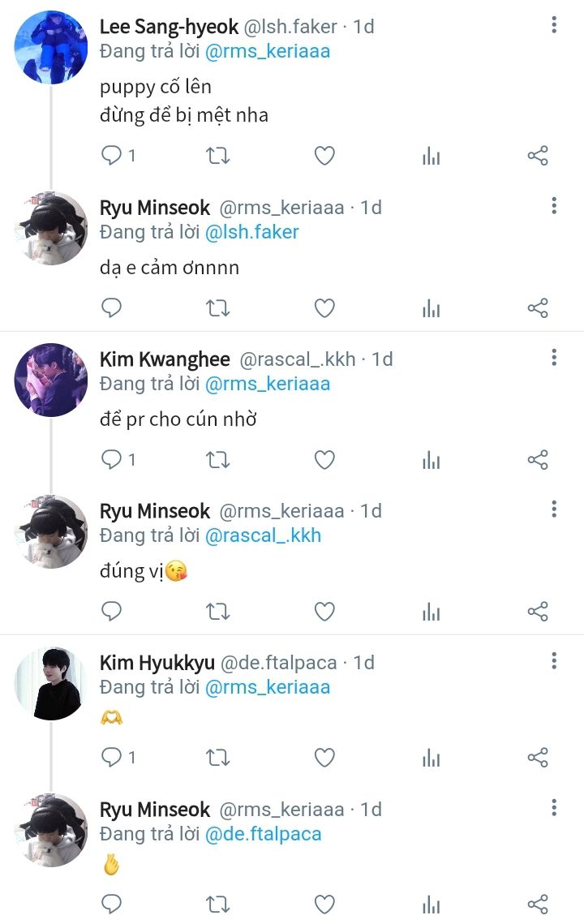Like Ryu Minseok's "đúng vị" reply
The width and height of the screenshot is (584, 924).
pyautogui.click(x=324, y=612)
